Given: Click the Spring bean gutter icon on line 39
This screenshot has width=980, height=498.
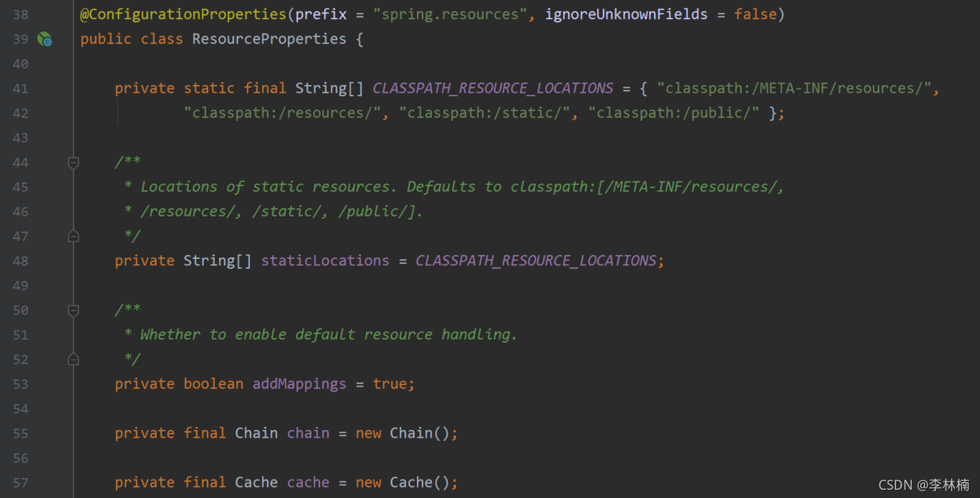Looking at the screenshot, I should (x=45, y=39).
